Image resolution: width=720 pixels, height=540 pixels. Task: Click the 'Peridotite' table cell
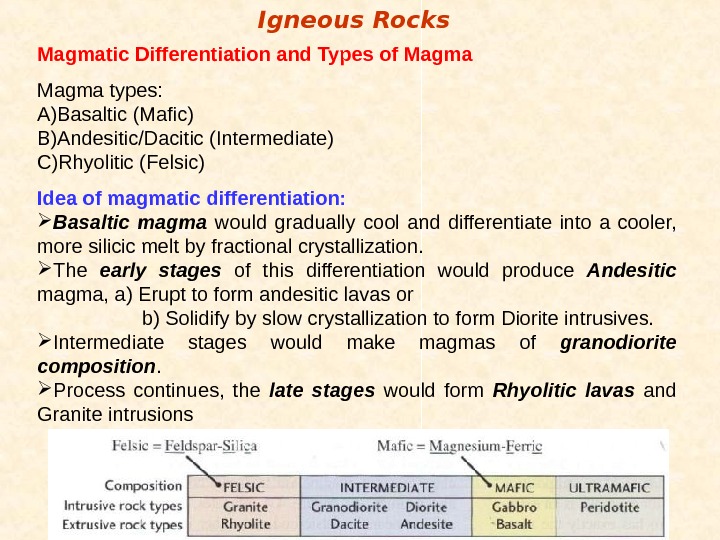pyautogui.click(x=610, y=507)
